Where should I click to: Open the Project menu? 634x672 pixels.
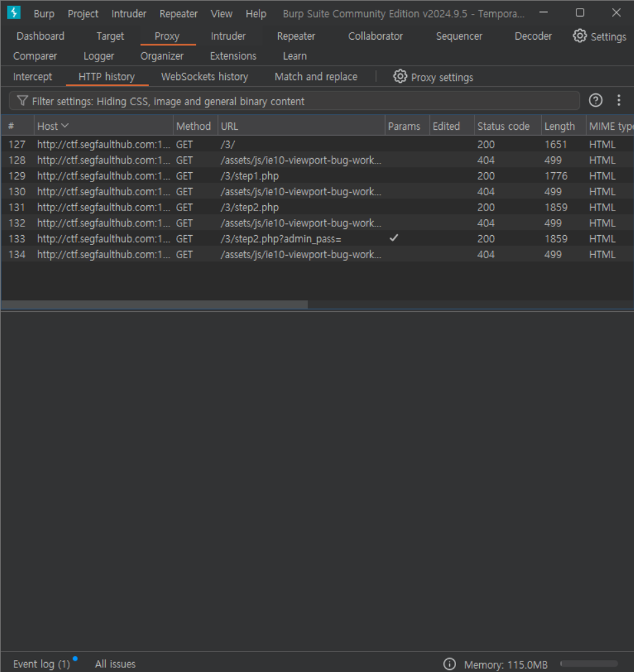click(83, 14)
